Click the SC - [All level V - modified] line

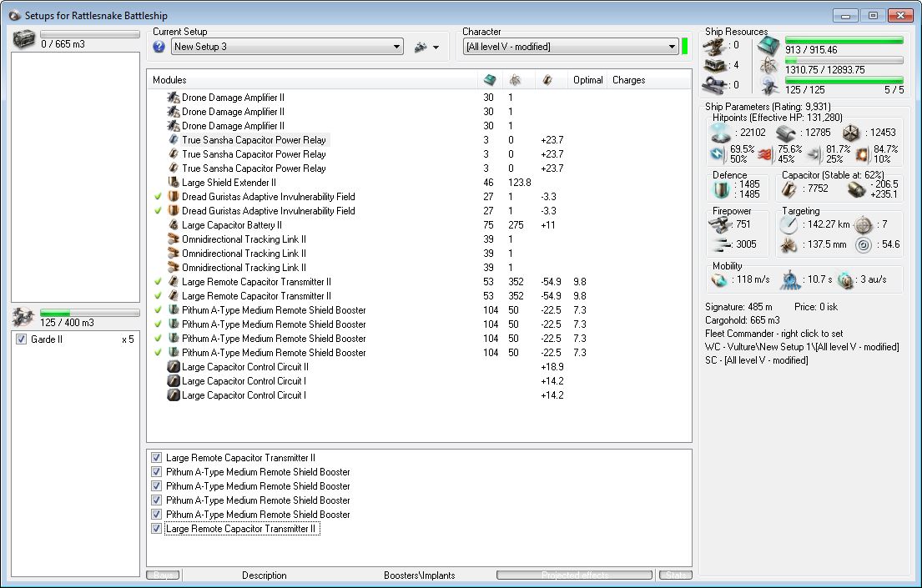756,359
